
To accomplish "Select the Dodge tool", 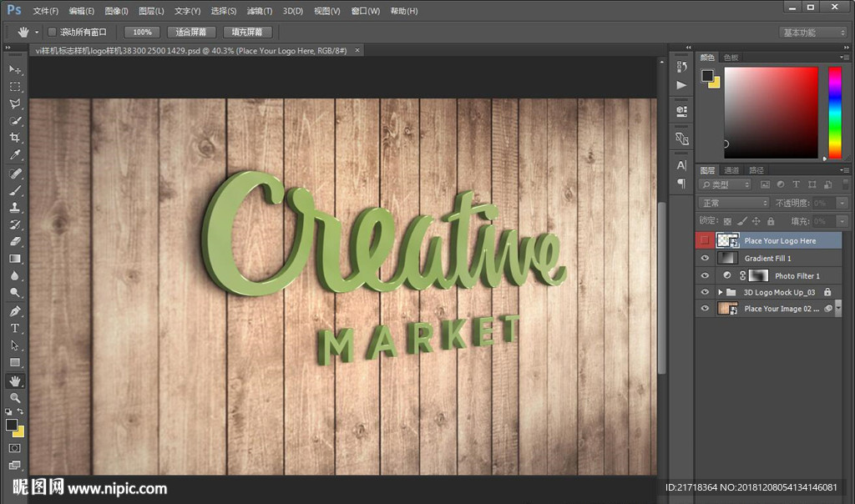I will [x=15, y=293].
